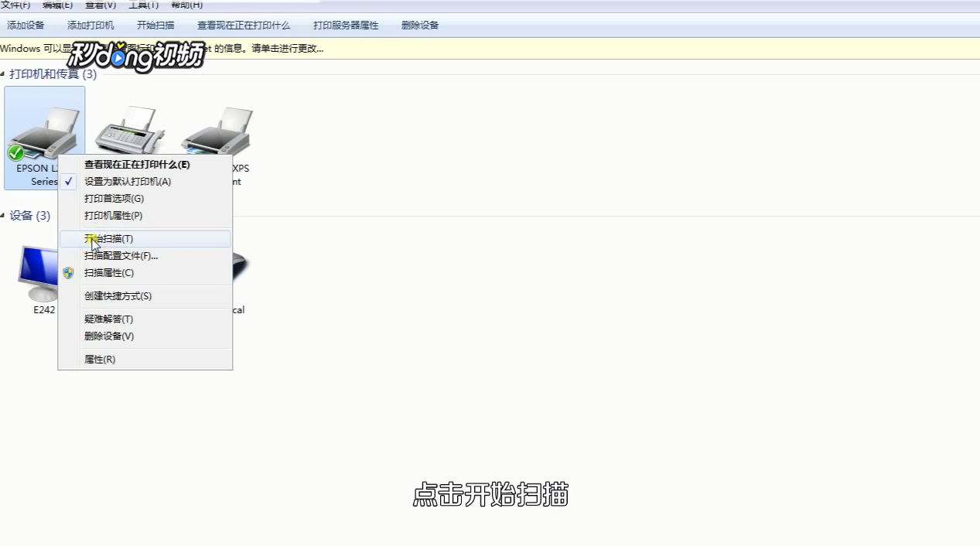Open the 工具(T) menu
This screenshot has width=980, height=546.
(x=143, y=5)
